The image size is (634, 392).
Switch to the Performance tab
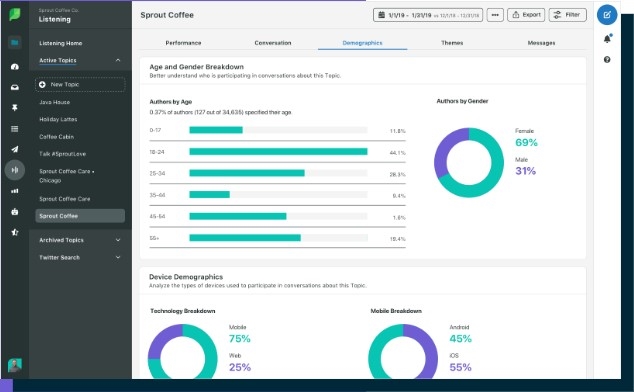[183, 43]
